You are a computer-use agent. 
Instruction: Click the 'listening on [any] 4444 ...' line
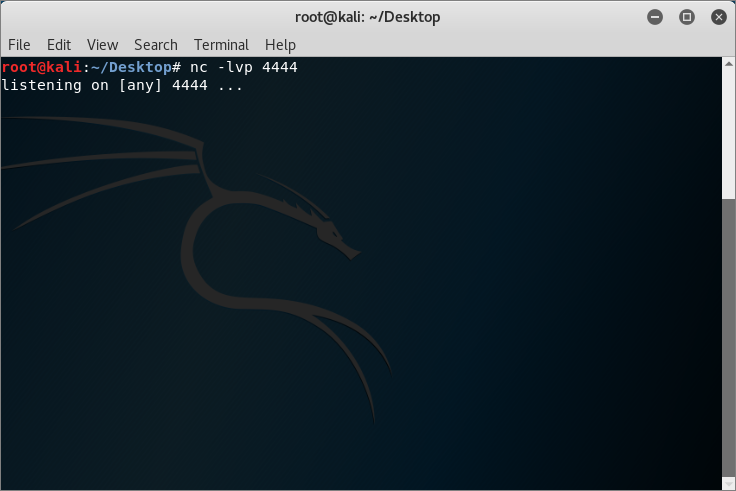pyautogui.click(x=122, y=85)
